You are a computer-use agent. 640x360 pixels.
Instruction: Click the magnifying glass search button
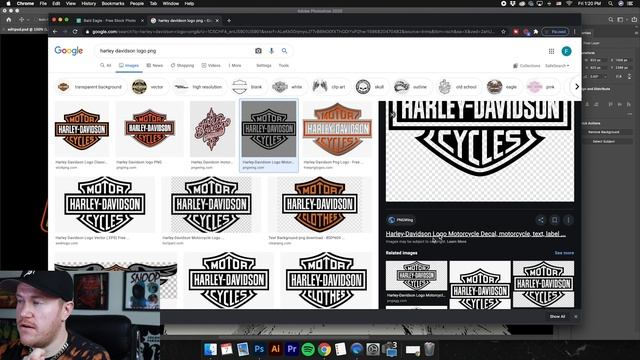[x=284, y=51]
